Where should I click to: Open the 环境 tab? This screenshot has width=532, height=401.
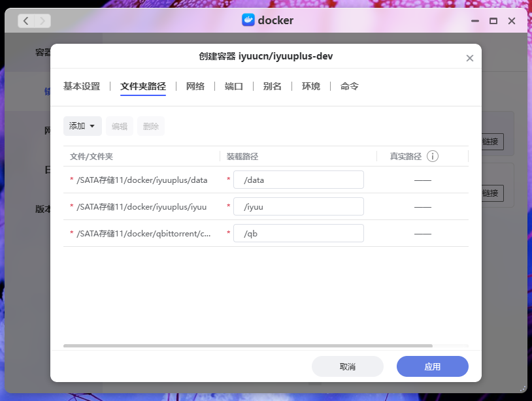[311, 86]
